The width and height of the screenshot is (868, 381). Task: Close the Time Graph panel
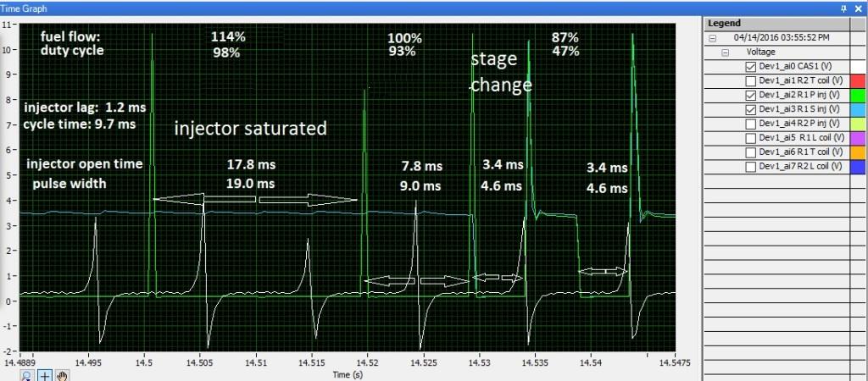click(859, 8)
